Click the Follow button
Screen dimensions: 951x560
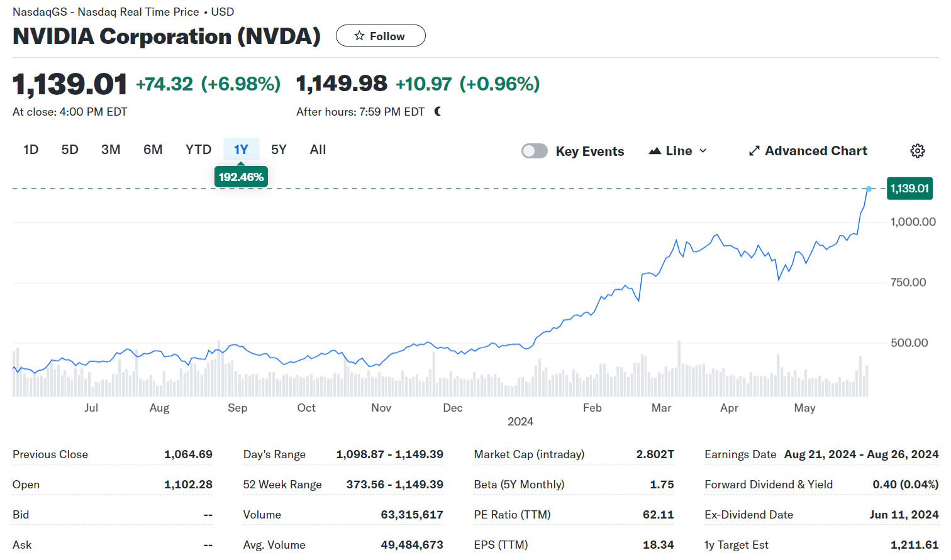pos(381,36)
